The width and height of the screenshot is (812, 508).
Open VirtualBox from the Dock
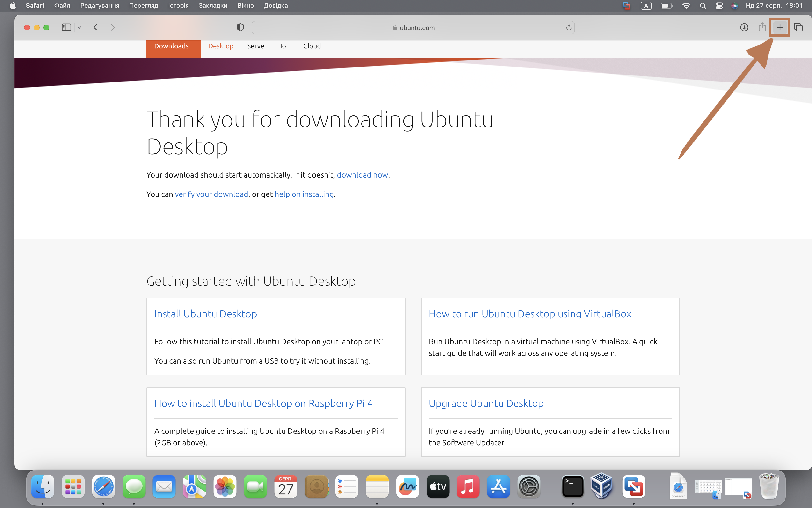tap(602, 486)
